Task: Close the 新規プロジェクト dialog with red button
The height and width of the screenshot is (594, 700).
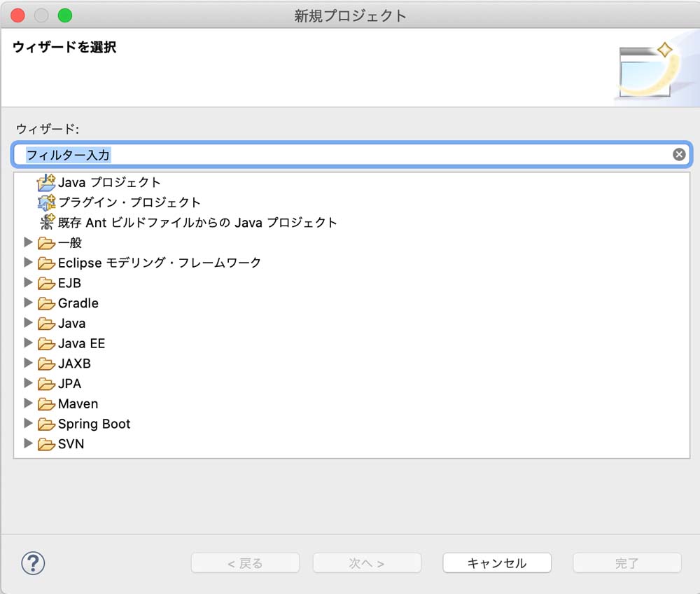Action: point(18,15)
